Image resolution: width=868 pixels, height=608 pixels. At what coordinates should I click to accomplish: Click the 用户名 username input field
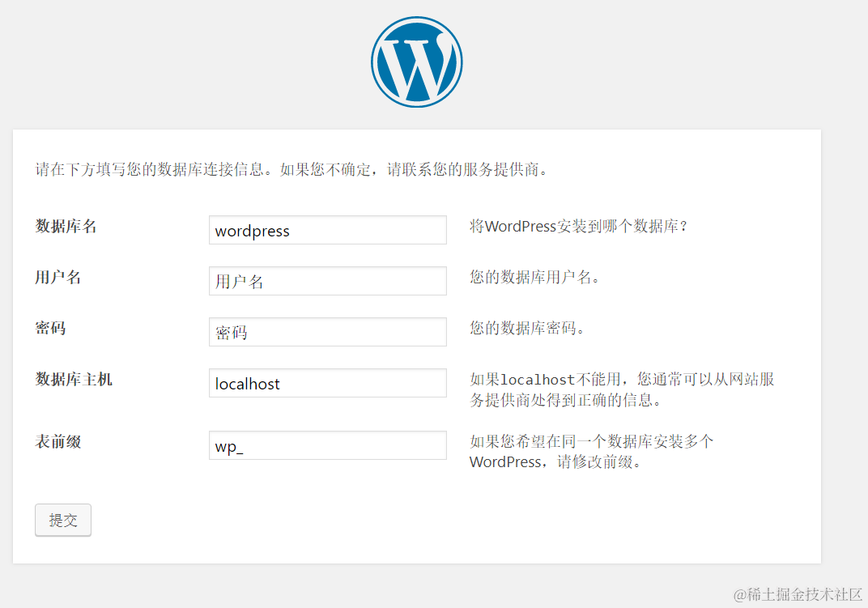point(328,281)
